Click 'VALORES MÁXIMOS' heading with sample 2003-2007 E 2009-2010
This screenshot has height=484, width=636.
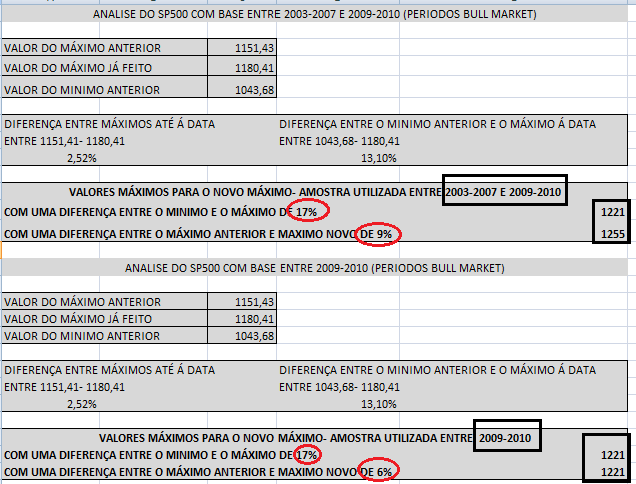click(315, 192)
